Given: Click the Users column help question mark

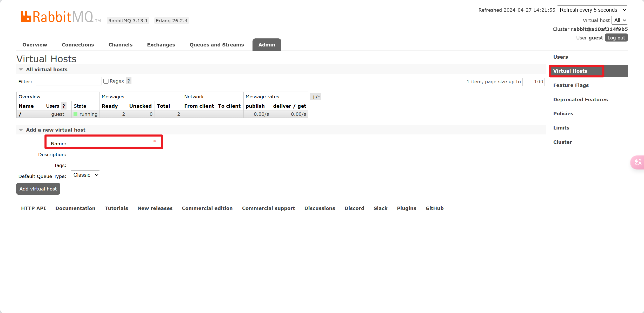Looking at the screenshot, I should tap(64, 106).
